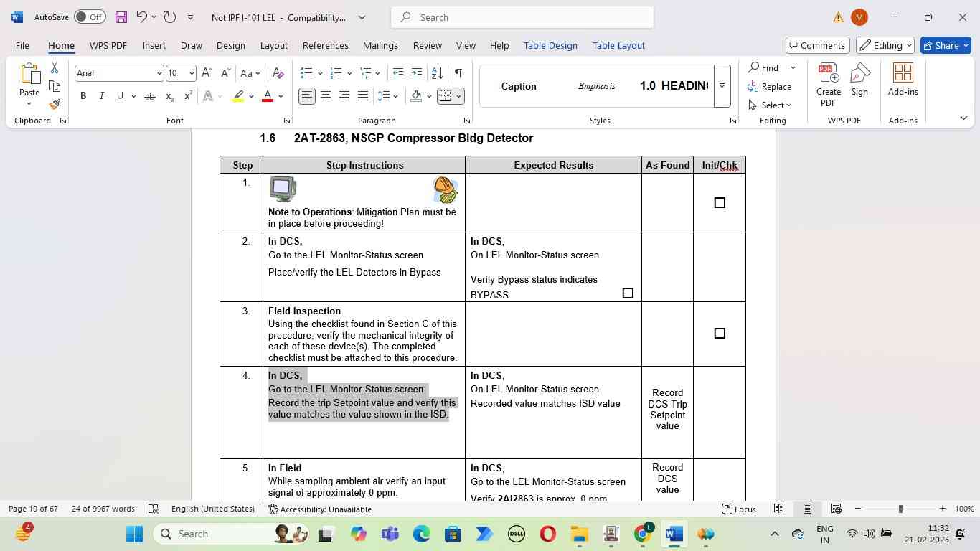Open the text highlight color swatch
The width and height of the screenshot is (980, 551).
pos(238,96)
